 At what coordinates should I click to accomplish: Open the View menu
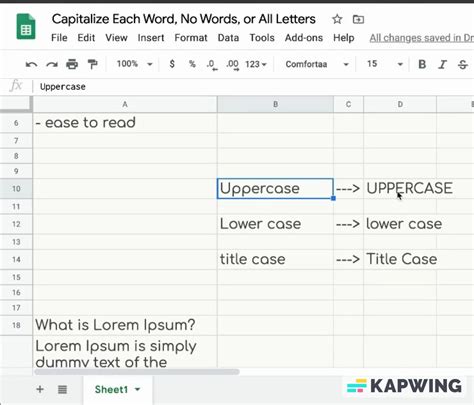tap(116, 38)
